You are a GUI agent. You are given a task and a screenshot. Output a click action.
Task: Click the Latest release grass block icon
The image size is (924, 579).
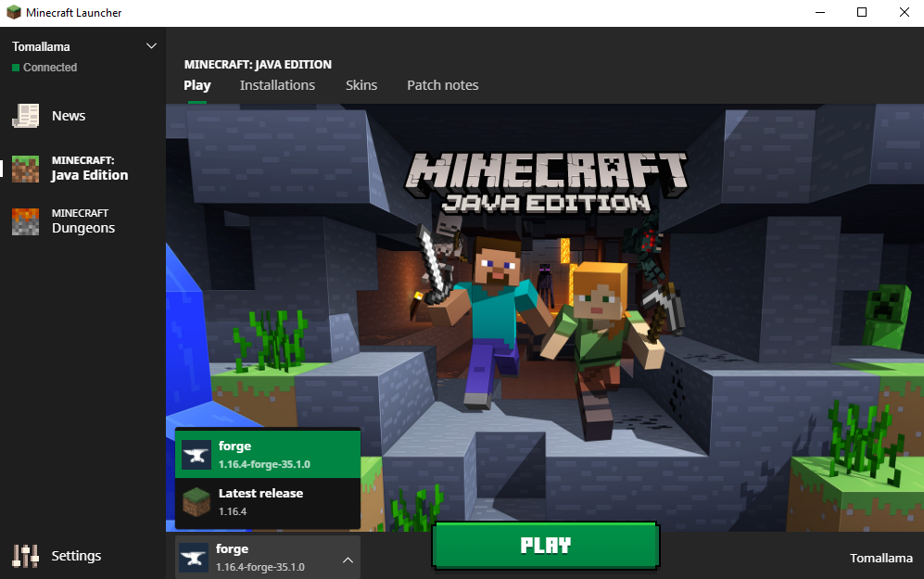click(x=196, y=502)
